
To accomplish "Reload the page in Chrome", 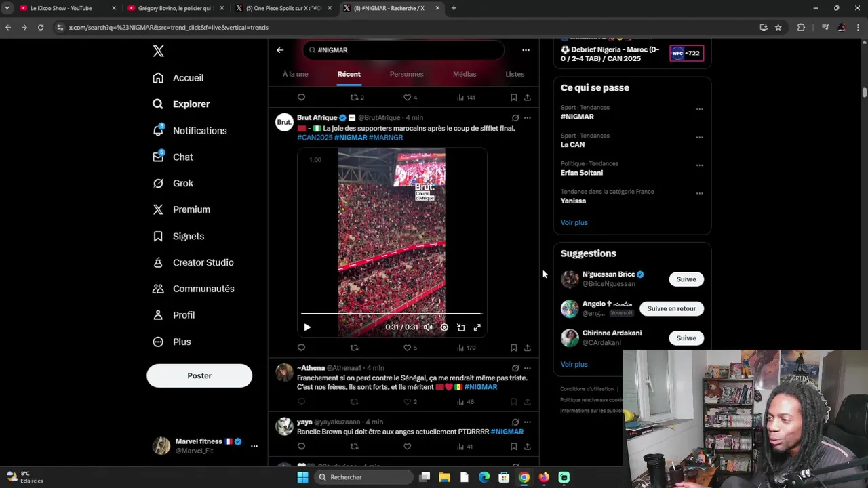I will pos(41,27).
